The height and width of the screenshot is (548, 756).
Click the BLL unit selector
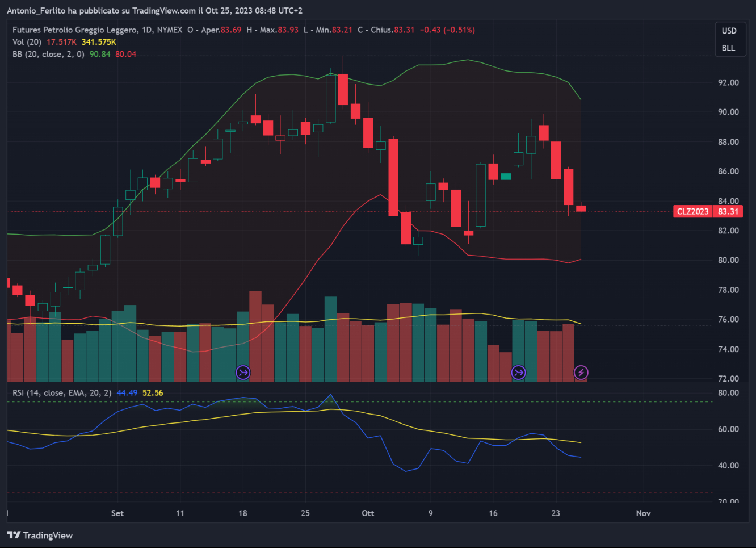point(729,48)
